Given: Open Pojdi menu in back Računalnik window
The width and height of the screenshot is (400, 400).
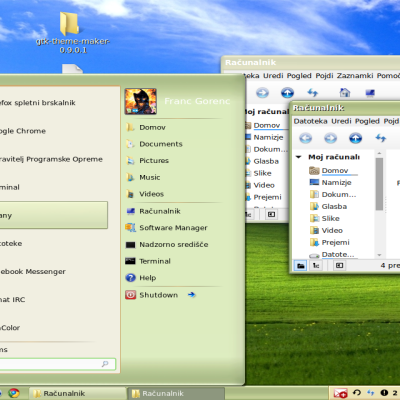Looking at the screenshot, I should point(324,76).
